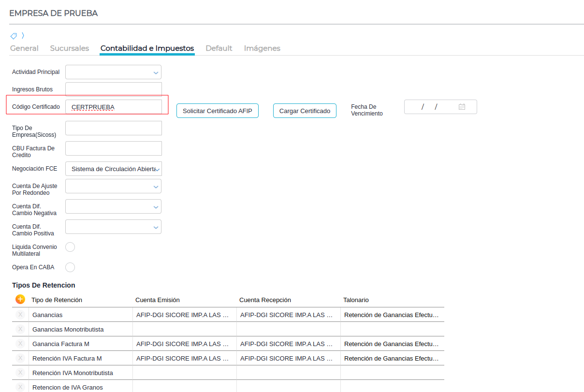
Task: Remove the Ganancias Monotributista row
Action: (x=20, y=329)
